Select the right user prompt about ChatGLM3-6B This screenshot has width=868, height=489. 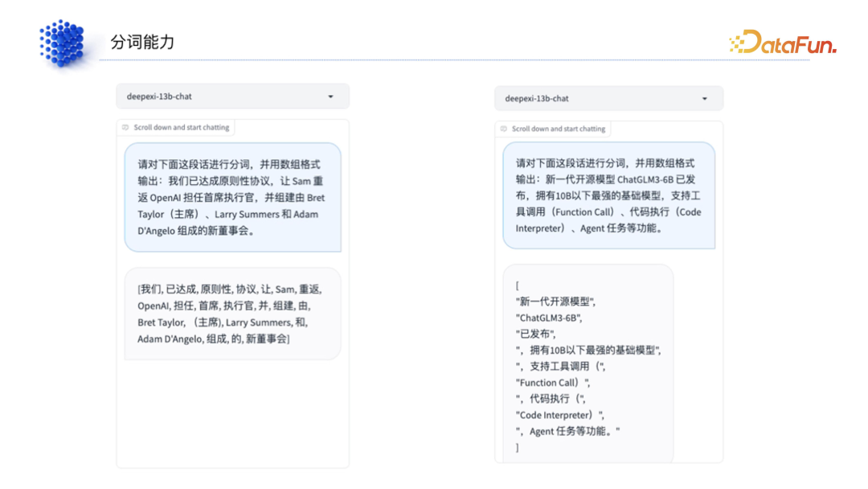[608, 195]
